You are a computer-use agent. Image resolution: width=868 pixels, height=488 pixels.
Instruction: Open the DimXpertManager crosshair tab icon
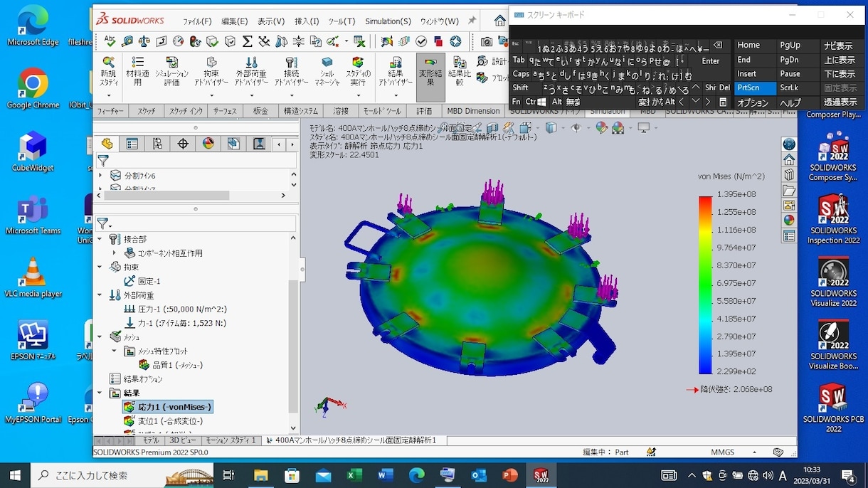[x=183, y=144]
